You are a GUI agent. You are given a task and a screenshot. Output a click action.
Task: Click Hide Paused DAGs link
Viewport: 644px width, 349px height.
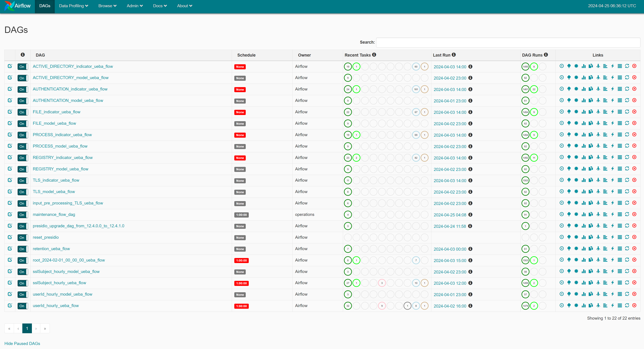click(22, 343)
